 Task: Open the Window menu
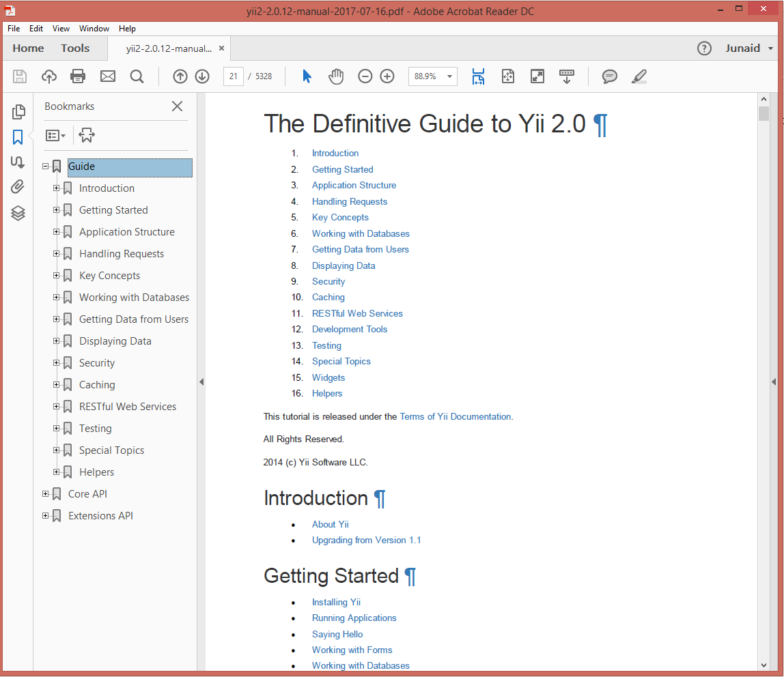coord(94,29)
